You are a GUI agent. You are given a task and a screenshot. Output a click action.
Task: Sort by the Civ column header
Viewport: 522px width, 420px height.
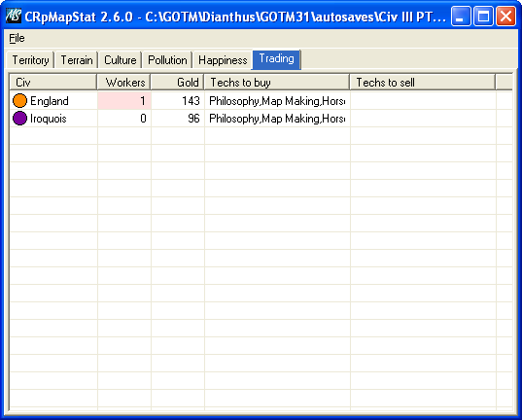pos(53,83)
